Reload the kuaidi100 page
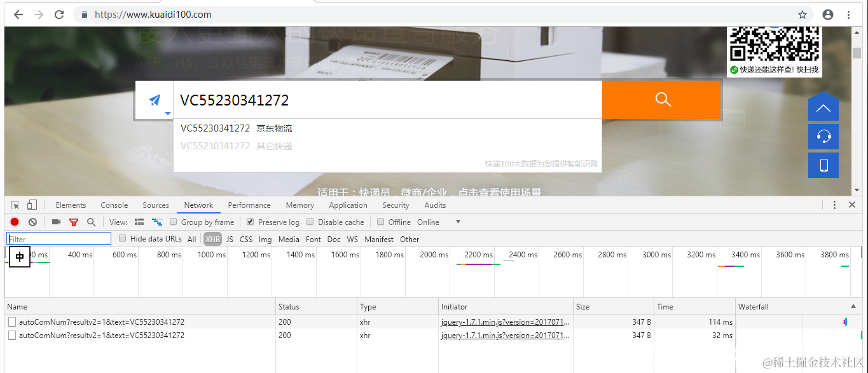 pyautogui.click(x=59, y=14)
